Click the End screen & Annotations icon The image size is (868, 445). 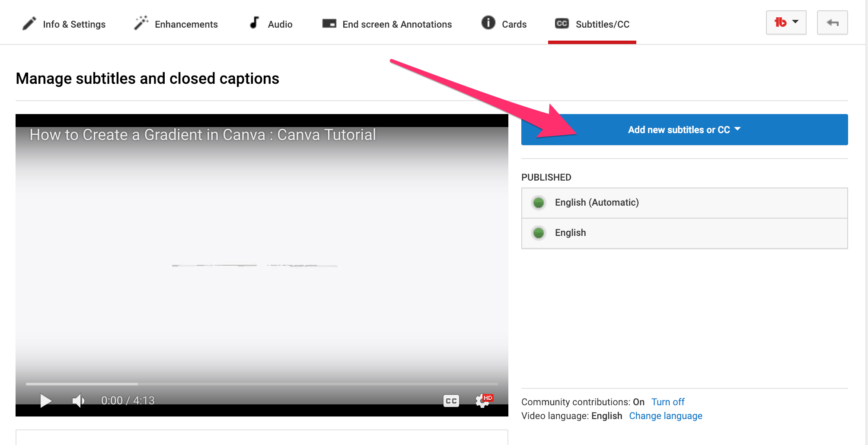coord(329,23)
